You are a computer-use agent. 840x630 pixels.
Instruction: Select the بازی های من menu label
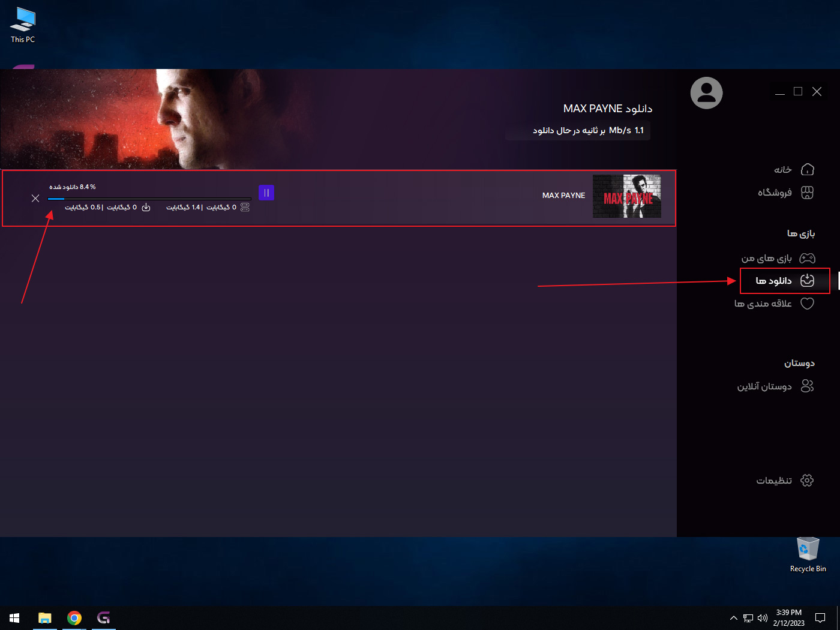point(766,259)
